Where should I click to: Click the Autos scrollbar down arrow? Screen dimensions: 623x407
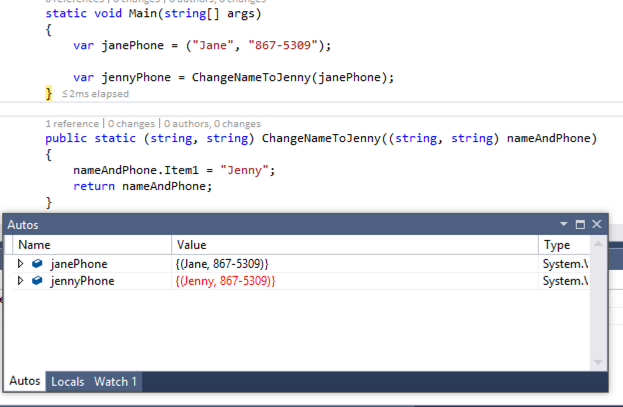tap(598, 362)
